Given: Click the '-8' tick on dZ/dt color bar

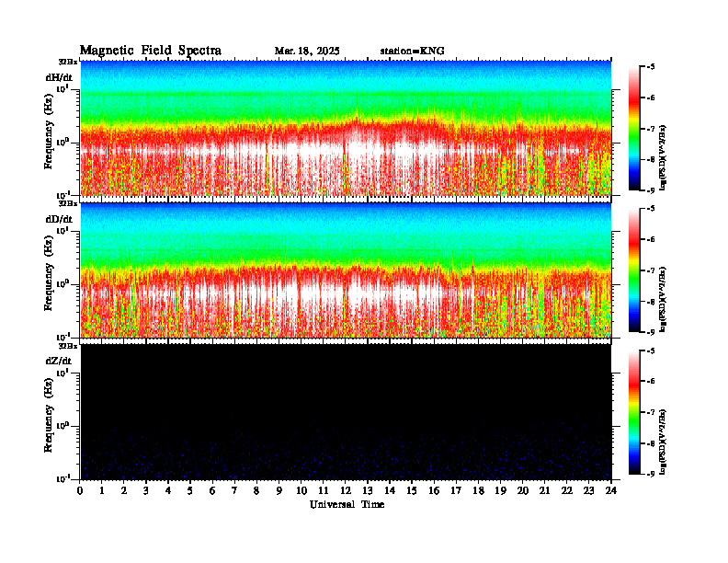Looking at the screenshot, I should coord(651,442).
